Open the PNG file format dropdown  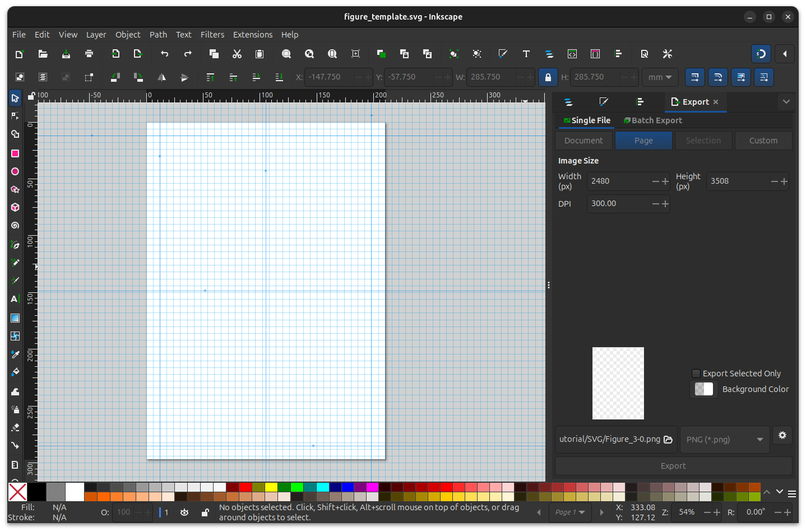pyautogui.click(x=724, y=440)
